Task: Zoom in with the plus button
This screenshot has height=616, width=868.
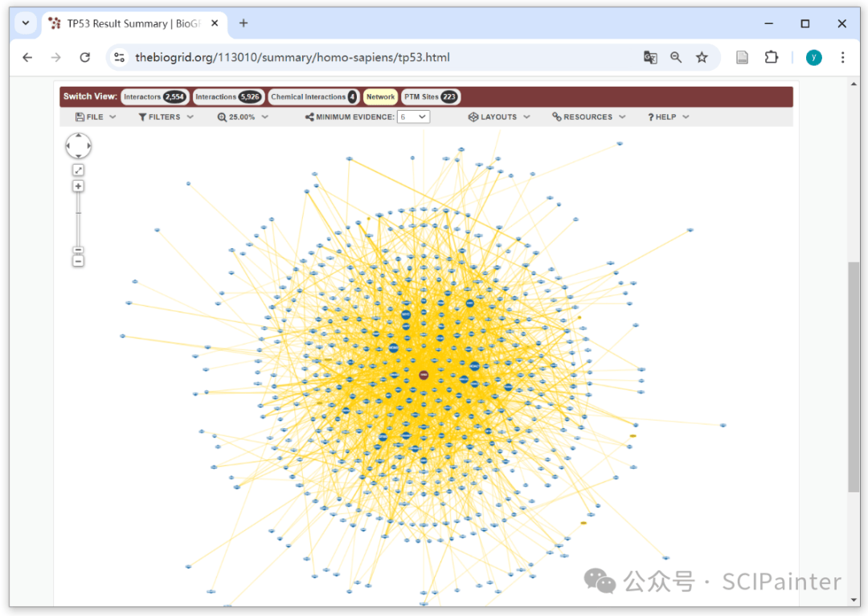Action: click(x=78, y=186)
